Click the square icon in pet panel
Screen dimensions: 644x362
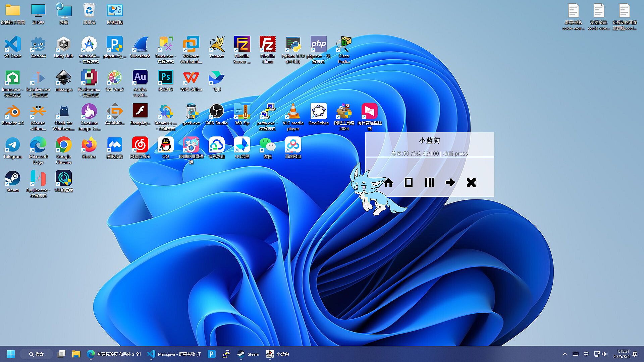tap(409, 182)
